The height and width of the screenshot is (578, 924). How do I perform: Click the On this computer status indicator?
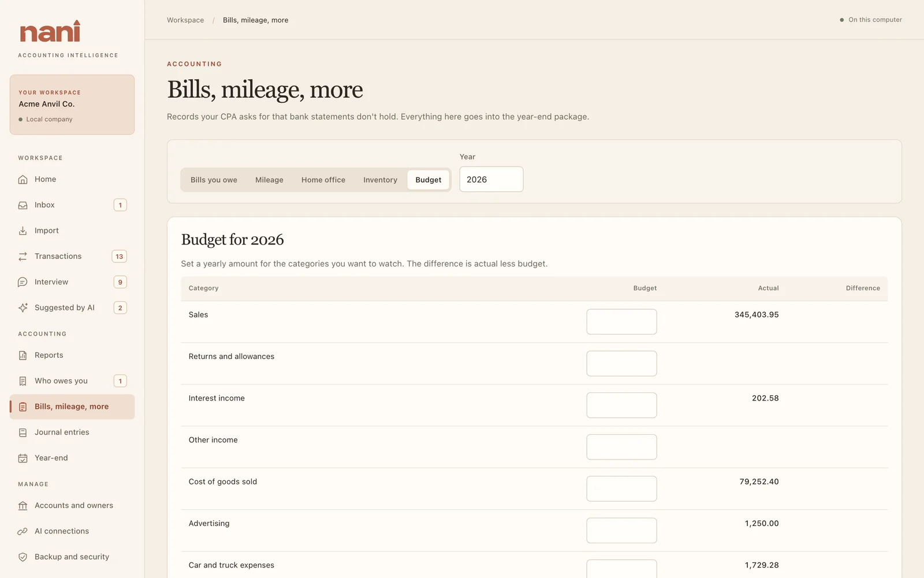point(871,20)
